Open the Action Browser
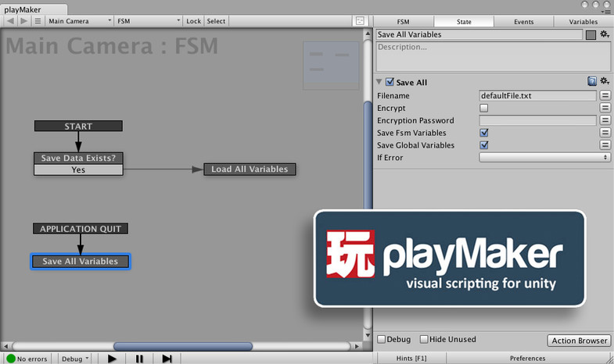 (579, 341)
